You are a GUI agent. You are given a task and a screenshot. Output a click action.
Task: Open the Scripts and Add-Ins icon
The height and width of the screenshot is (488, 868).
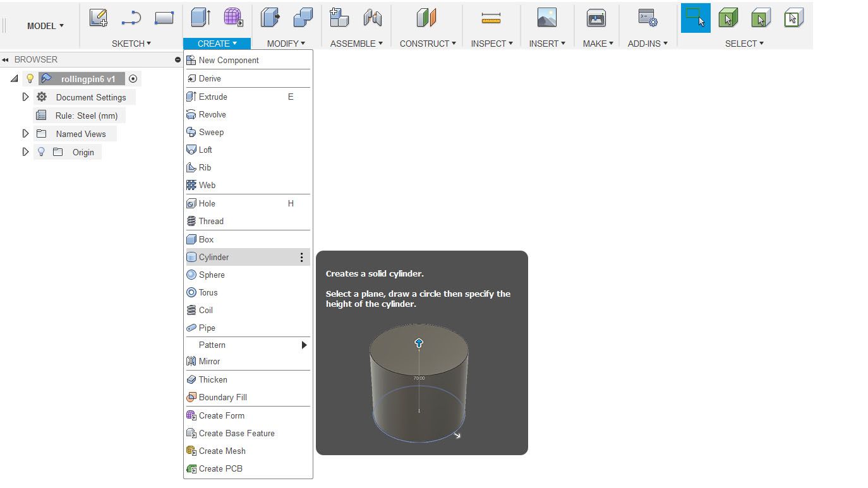(x=648, y=18)
